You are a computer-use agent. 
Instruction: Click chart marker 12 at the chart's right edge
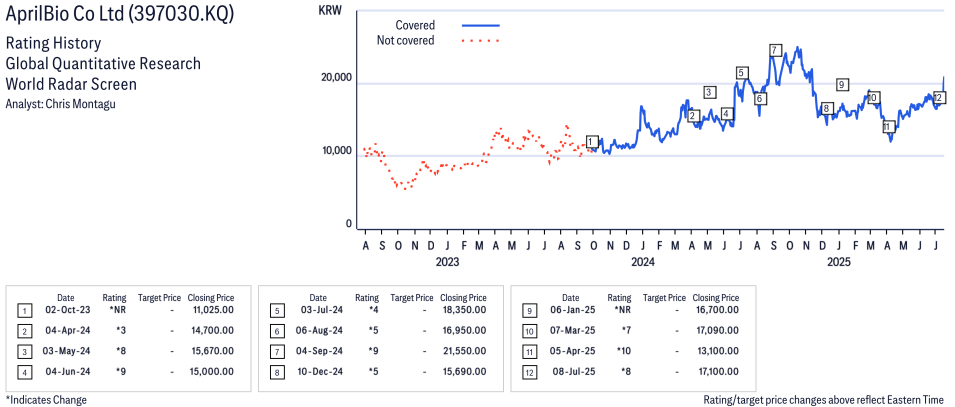pyautogui.click(x=939, y=97)
